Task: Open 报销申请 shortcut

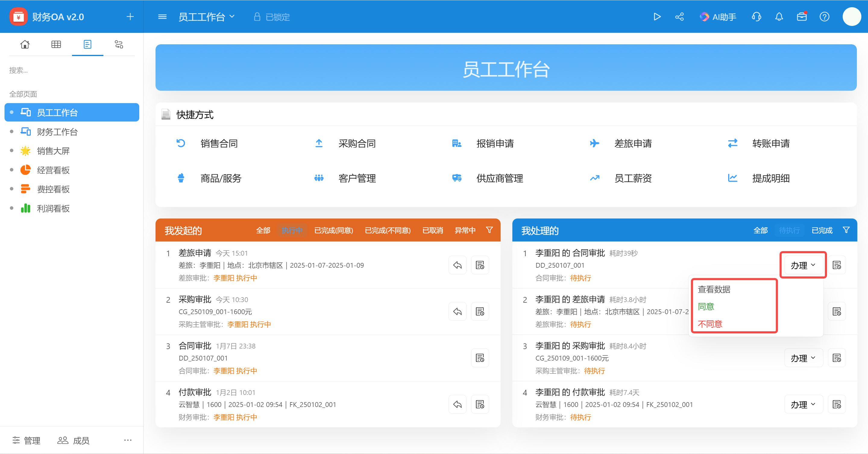Action: (x=483, y=143)
